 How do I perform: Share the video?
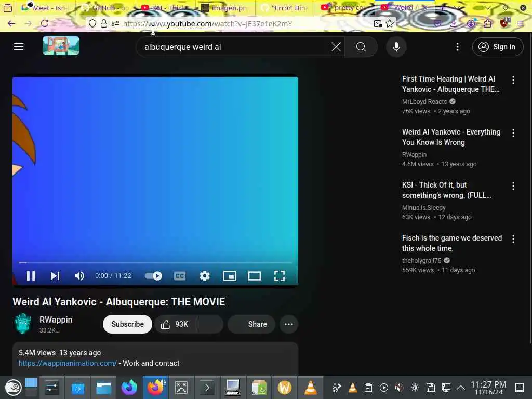[251, 324]
